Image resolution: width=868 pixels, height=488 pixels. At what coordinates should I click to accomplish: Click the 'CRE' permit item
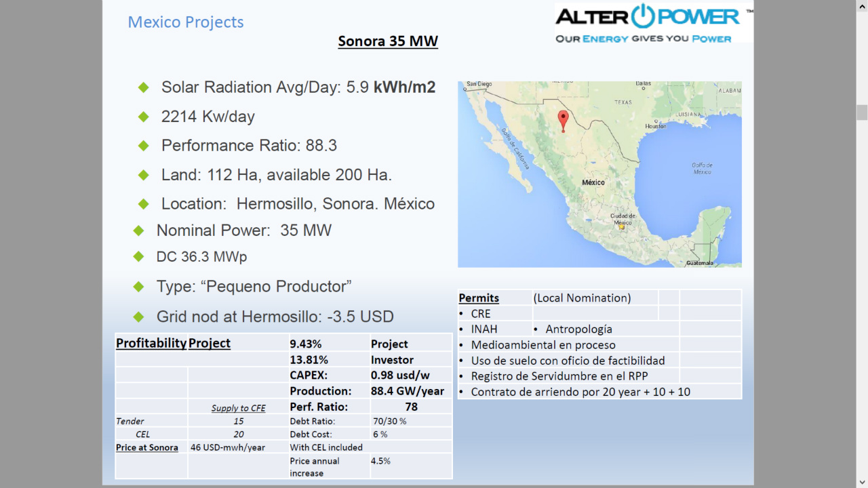pos(481,314)
